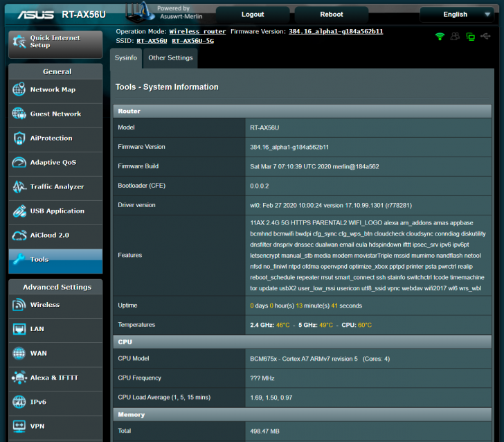Viewport: 504px width, 442px height.
Task: Click the RT-AX56U SSID link
Action: tap(152, 41)
